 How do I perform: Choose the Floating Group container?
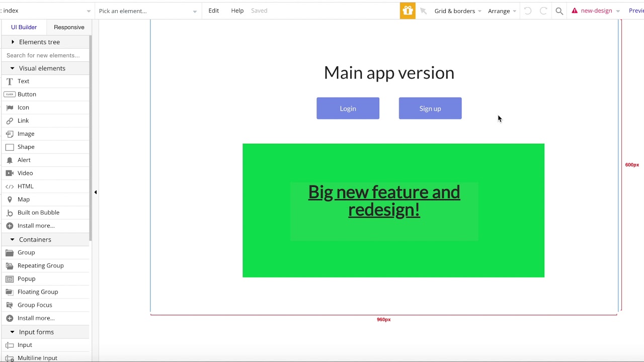45,292
